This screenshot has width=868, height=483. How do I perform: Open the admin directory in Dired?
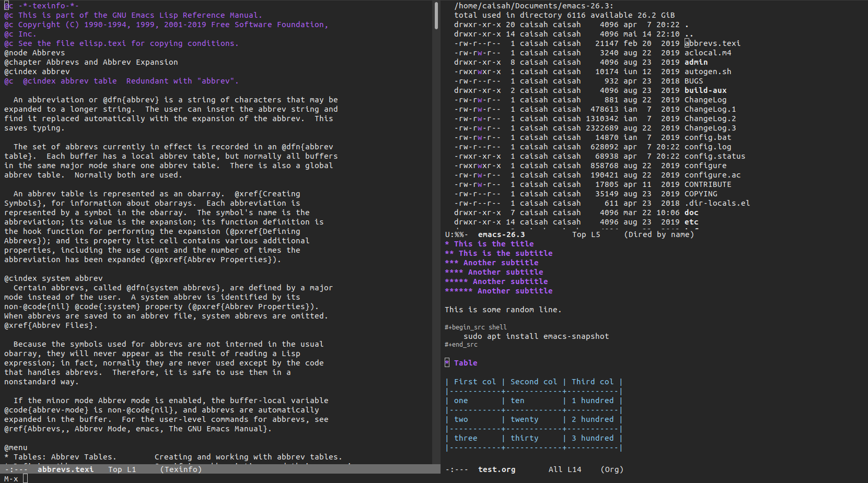[x=696, y=62]
